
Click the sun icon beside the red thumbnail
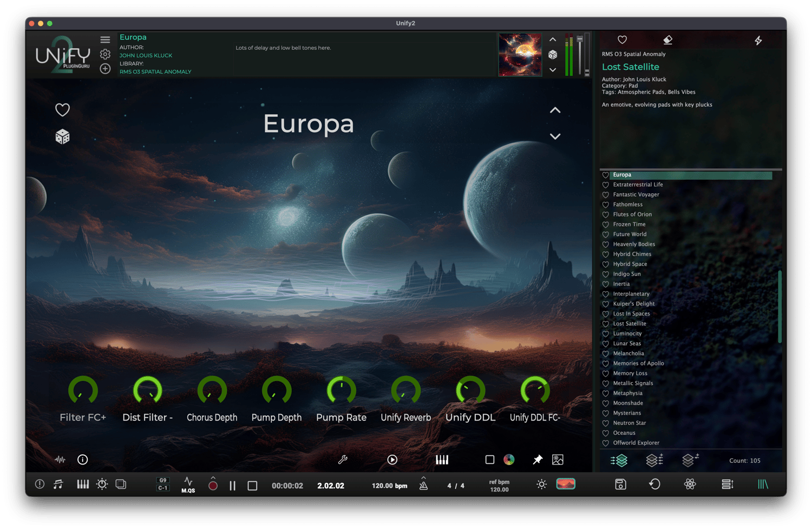click(541, 485)
